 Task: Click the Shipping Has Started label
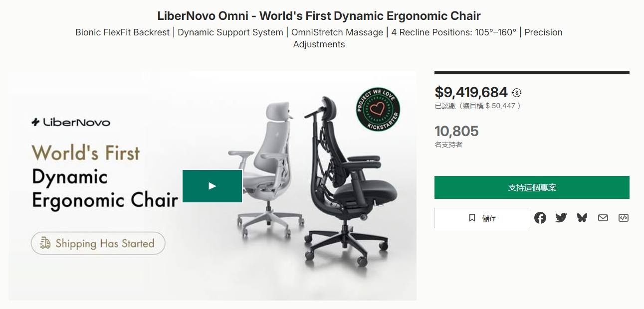tap(98, 243)
